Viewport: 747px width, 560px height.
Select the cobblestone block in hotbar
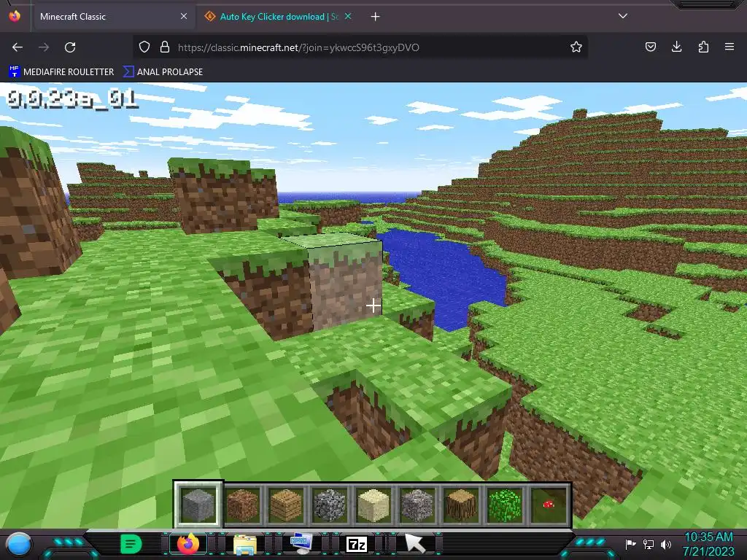pos(330,505)
